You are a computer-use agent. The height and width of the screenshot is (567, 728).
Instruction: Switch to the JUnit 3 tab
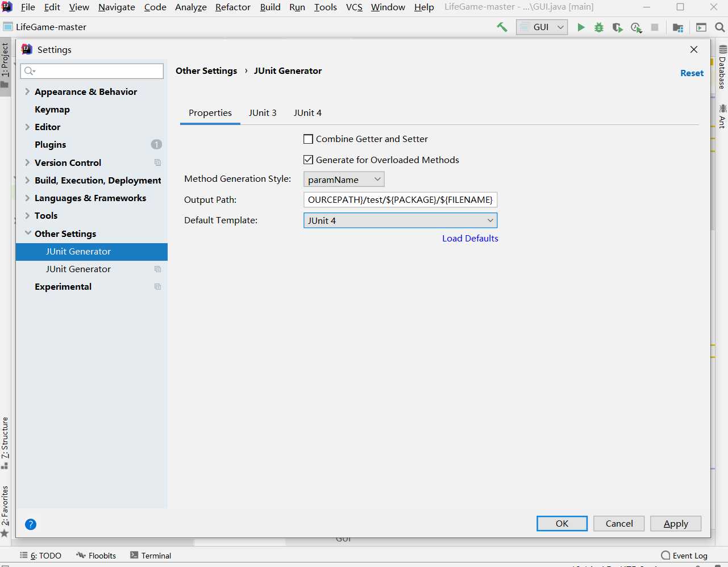263,112
